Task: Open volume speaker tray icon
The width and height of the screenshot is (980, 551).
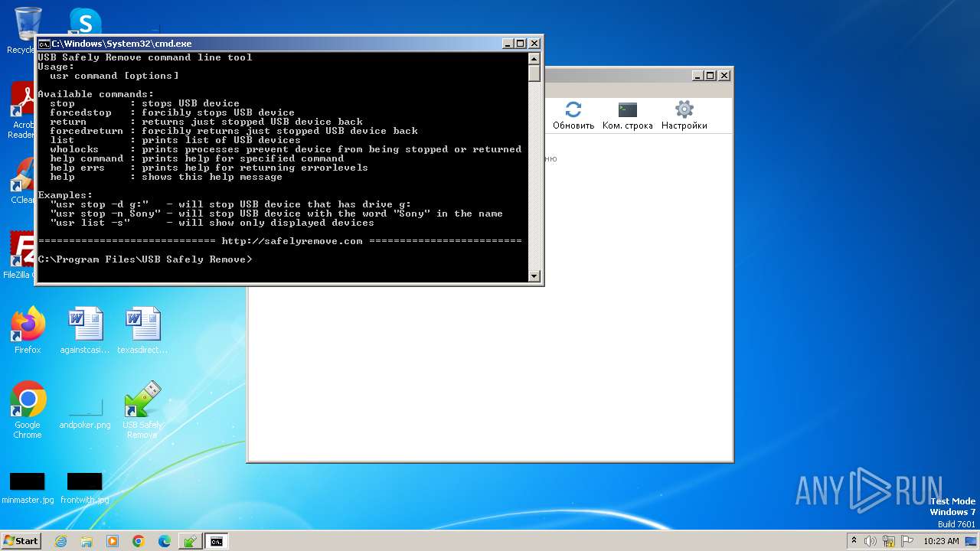Action: click(x=871, y=541)
